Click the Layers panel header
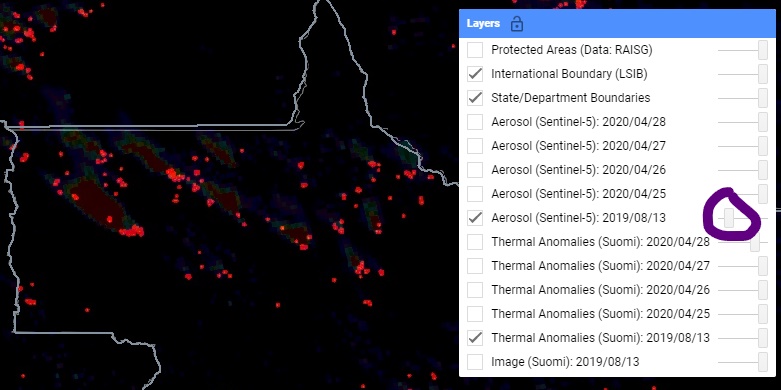This screenshot has height=390, width=781. click(617, 23)
